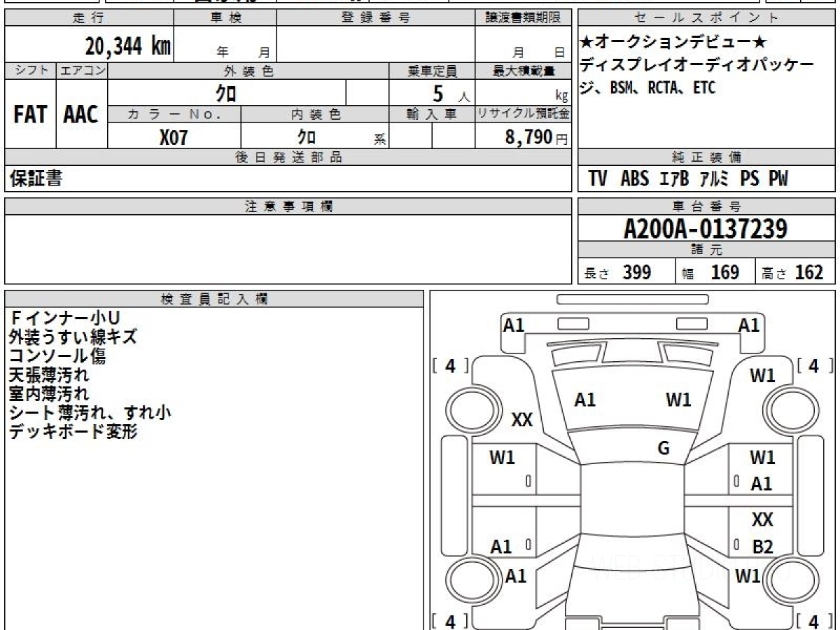Click the 長さ 399 dimension cell
840x630 pixels.
pos(626,272)
